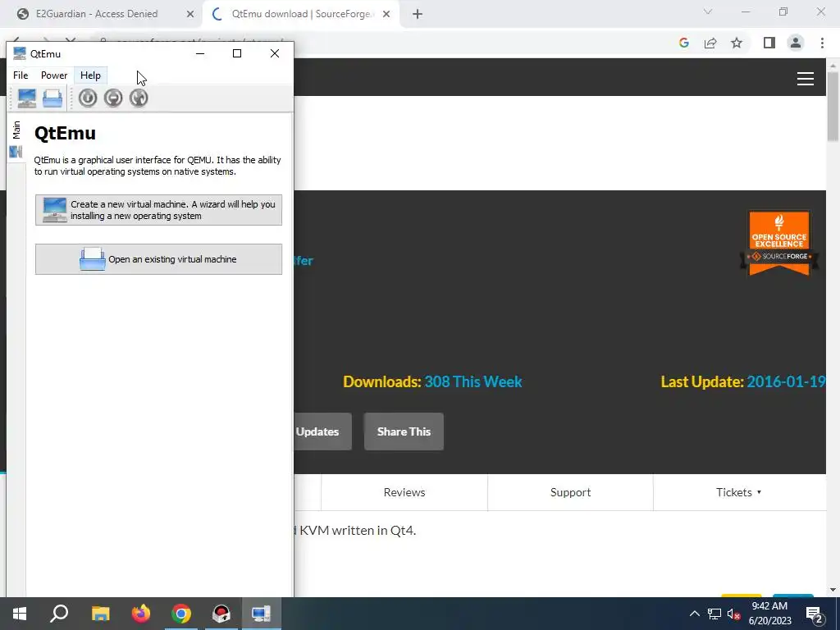This screenshot has width=840, height=630.
Task: Open the Help menu in QtEmu
Action: (90, 75)
